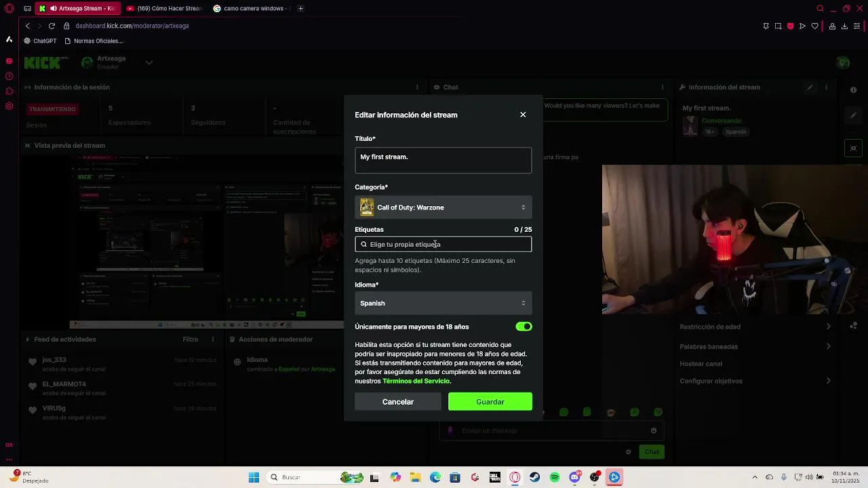This screenshot has height=488, width=868.
Task: Open the Idioma dropdown set to Spanish
Action: [443, 303]
